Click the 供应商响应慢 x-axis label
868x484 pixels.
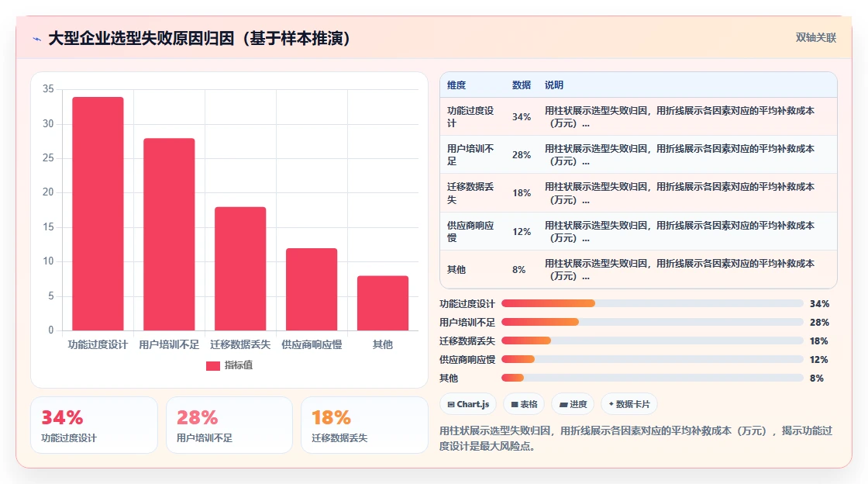(312, 344)
